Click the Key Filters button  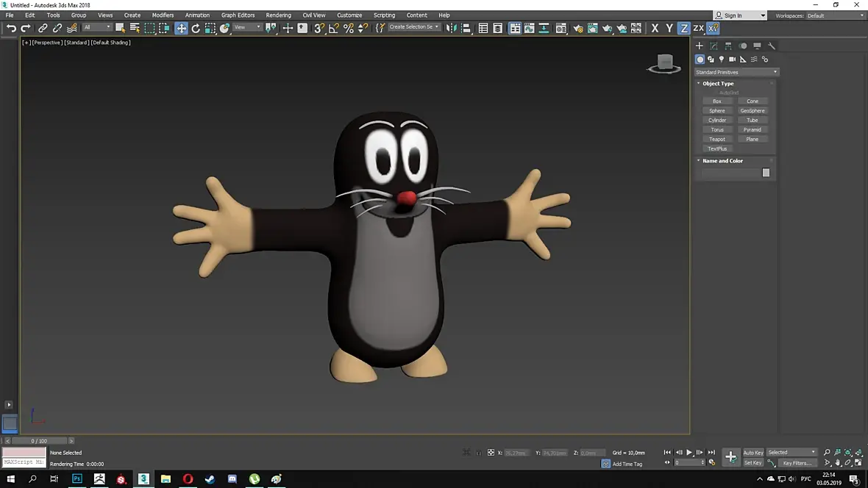797,463
